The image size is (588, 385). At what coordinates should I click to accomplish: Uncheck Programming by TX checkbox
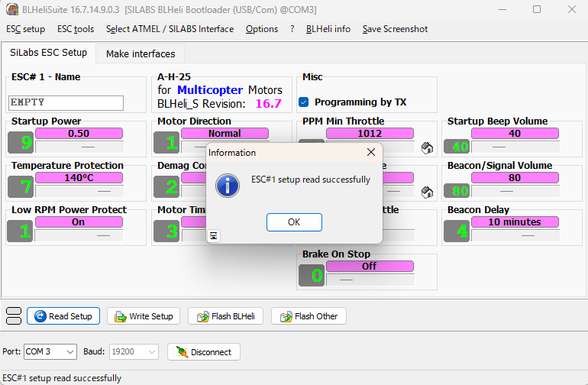(304, 102)
